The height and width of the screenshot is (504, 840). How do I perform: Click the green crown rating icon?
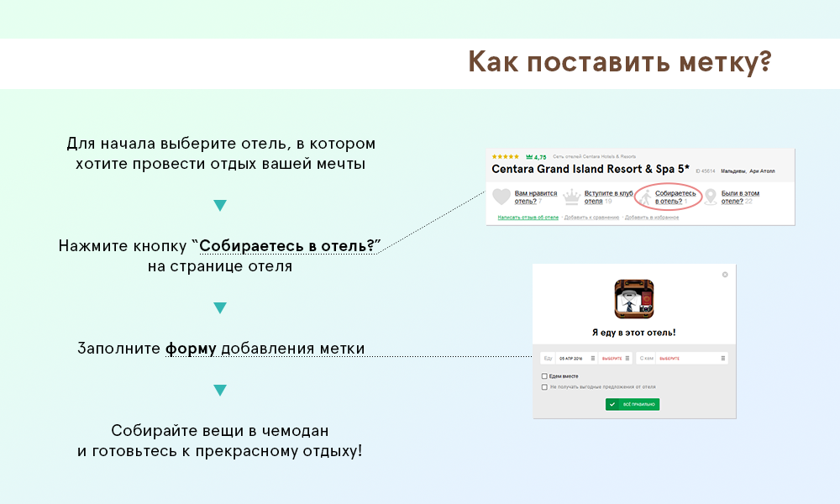529,157
